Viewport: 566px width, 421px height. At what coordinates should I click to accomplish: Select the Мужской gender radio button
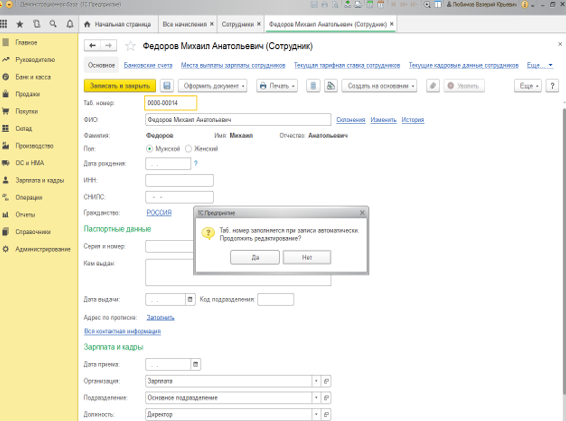pyautogui.click(x=149, y=148)
